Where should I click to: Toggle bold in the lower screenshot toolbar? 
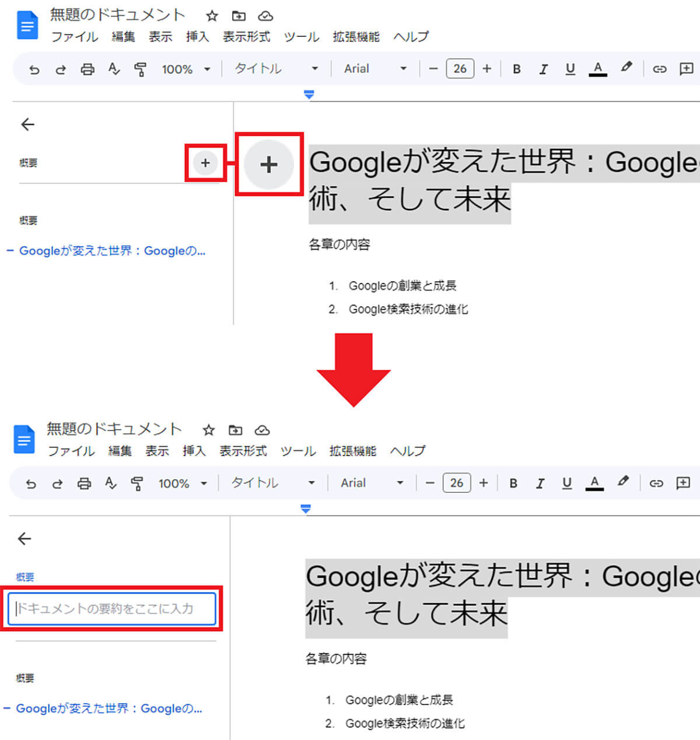[x=513, y=483]
